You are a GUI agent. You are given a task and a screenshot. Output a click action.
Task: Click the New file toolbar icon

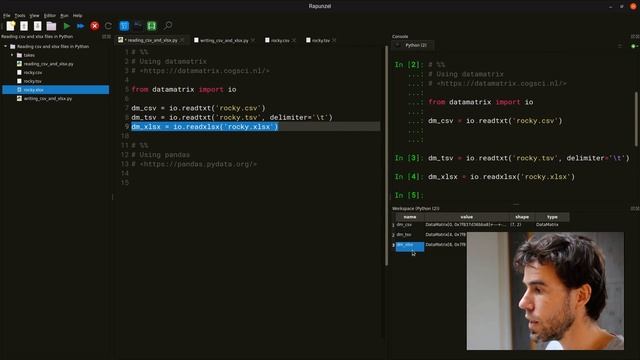click(x=11, y=26)
